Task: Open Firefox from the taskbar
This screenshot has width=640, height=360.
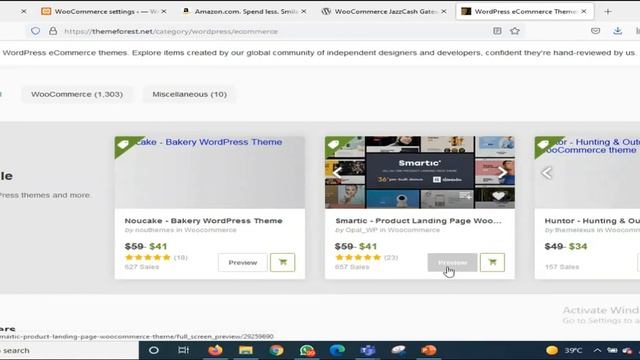Action: tap(215, 350)
